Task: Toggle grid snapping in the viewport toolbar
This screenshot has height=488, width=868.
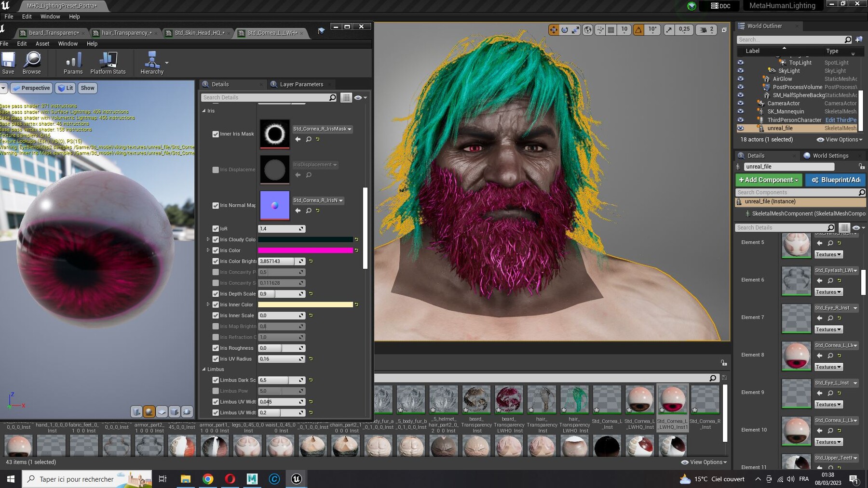Action: tap(610, 29)
